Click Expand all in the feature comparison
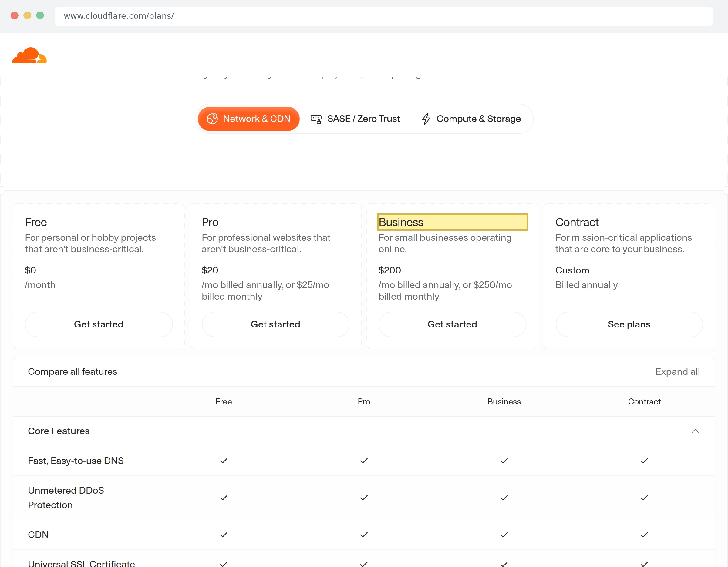 pos(677,371)
